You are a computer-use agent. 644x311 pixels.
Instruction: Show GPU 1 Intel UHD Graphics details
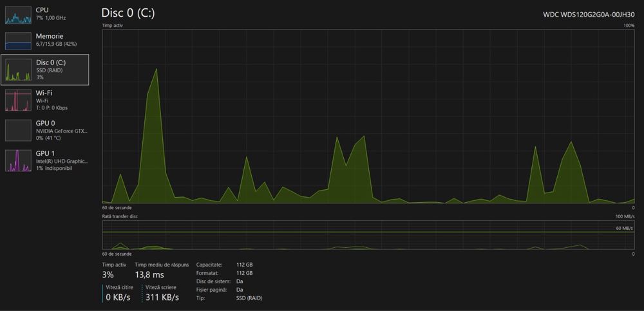(x=45, y=160)
